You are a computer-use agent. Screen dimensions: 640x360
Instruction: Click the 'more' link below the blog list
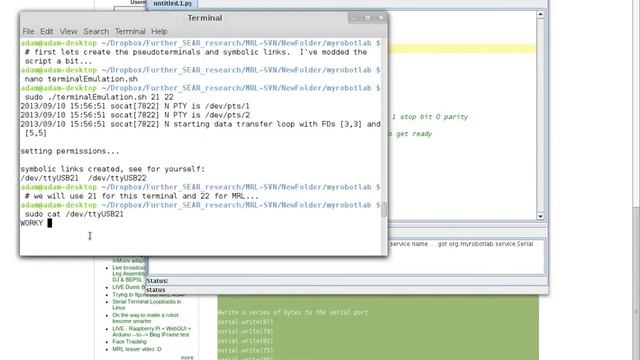click(x=187, y=357)
